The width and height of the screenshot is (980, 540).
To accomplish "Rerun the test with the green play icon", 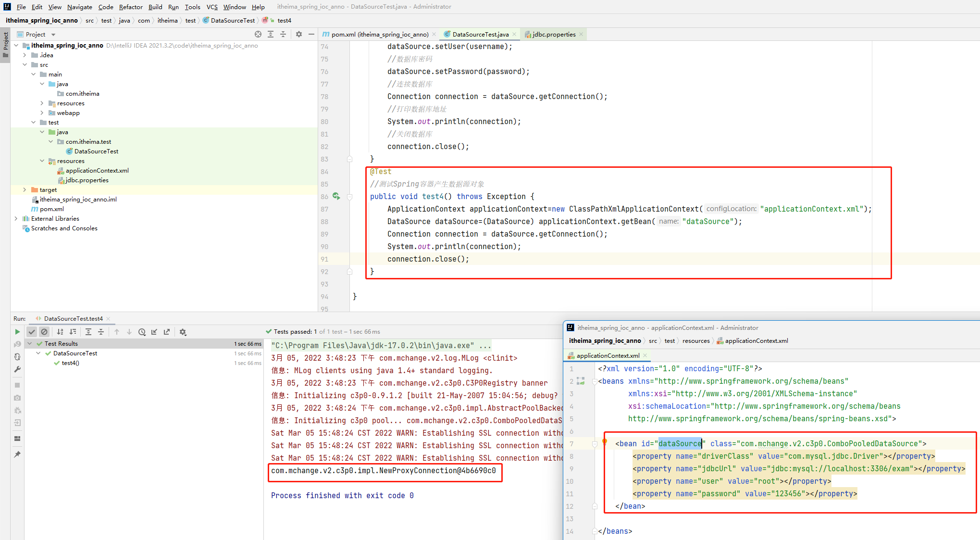I will click(17, 332).
